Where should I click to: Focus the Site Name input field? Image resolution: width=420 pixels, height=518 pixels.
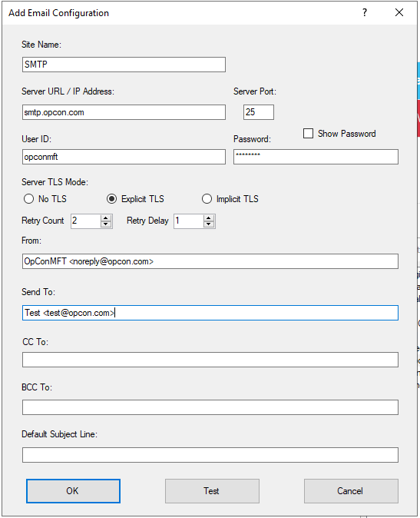coord(124,65)
